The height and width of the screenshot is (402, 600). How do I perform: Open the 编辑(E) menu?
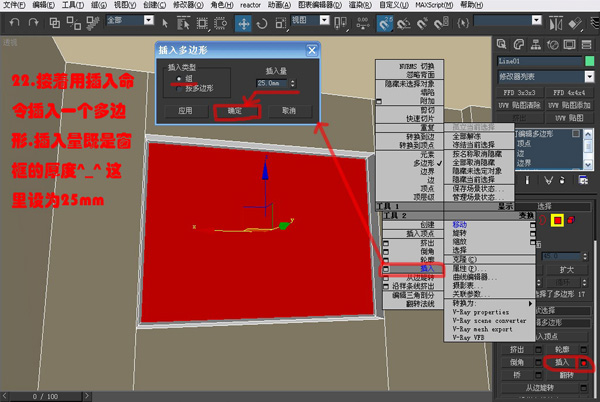(x=44, y=5)
